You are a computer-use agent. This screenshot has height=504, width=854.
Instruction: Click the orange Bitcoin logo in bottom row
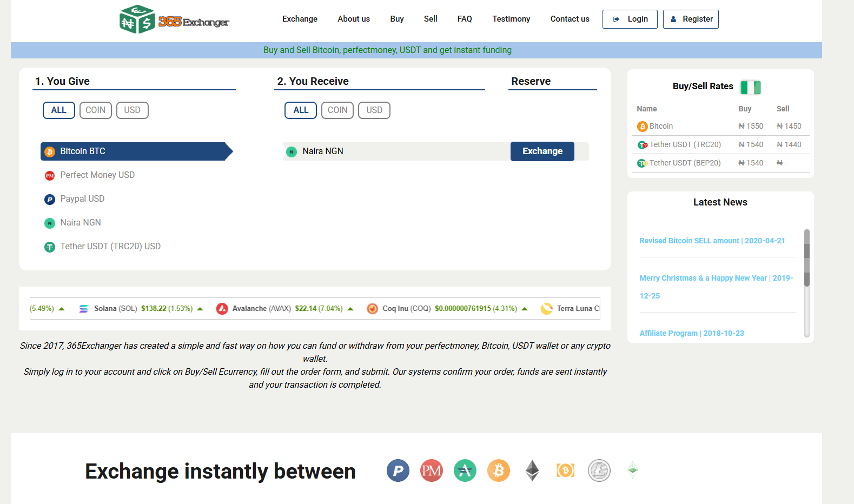(x=499, y=470)
